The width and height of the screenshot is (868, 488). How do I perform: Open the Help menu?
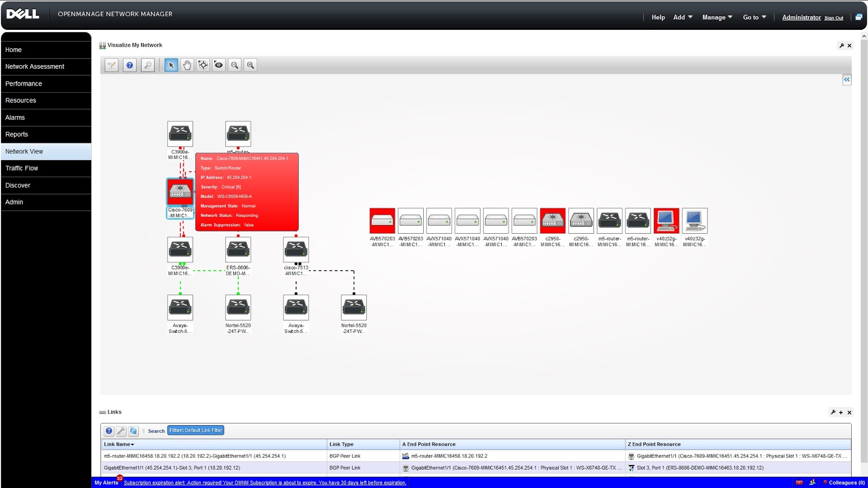(658, 17)
